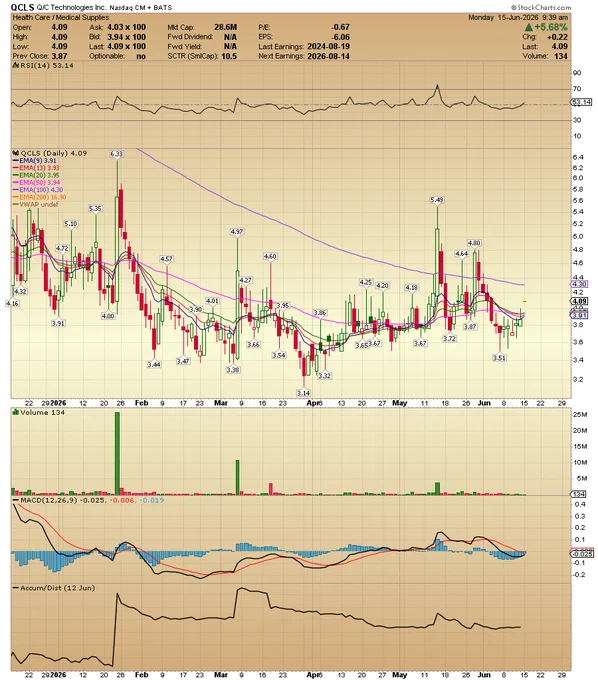Click the May label on price chart date axis

399,403
